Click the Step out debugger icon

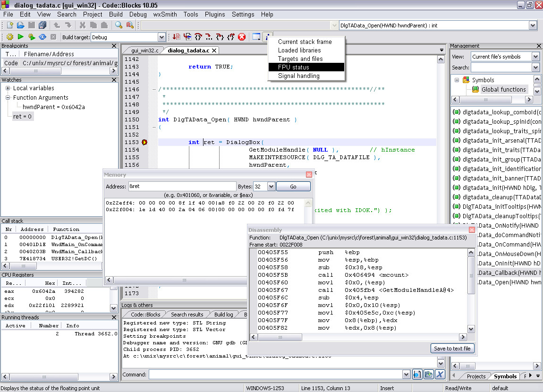pyautogui.click(x=231, y=37)
